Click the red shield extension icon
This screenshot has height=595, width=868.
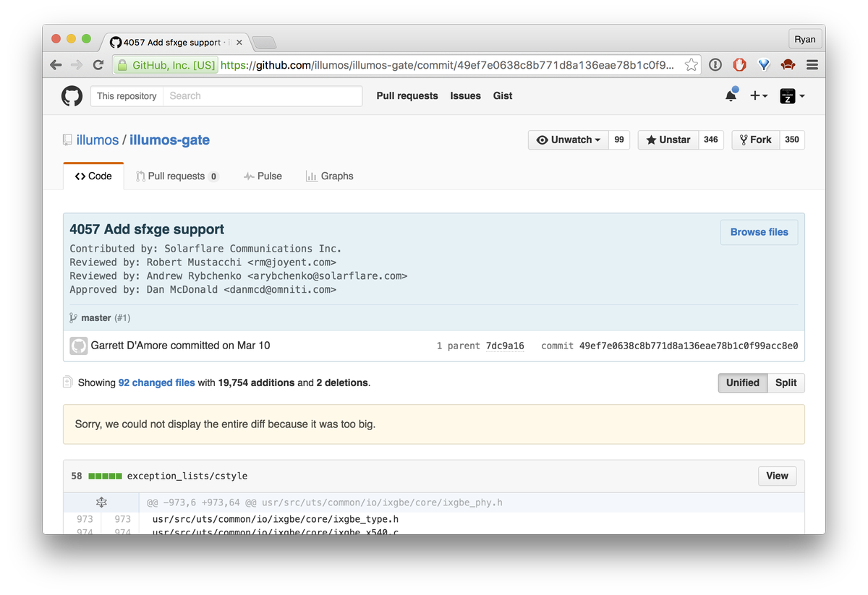[739, 65]
